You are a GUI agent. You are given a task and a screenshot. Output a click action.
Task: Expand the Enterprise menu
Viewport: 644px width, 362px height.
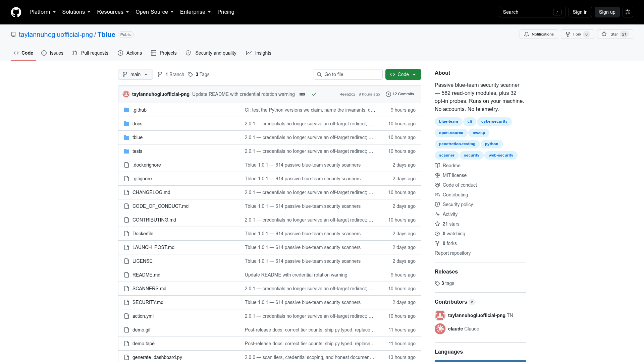pos(195,12)
